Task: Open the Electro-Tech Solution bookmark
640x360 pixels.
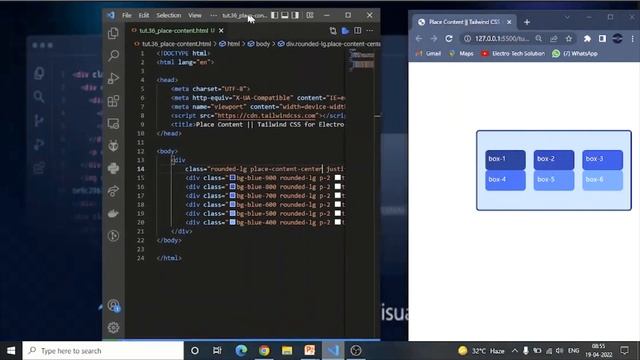Action: click(x=513, y=53)
